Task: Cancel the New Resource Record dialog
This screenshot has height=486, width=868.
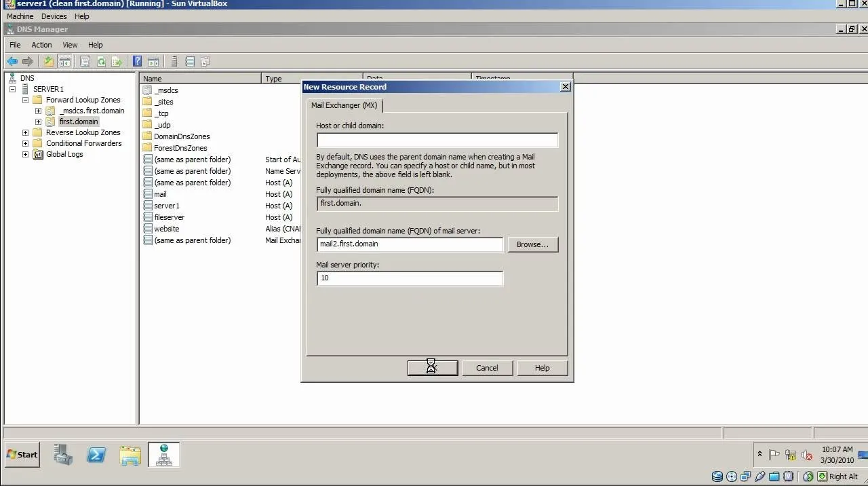Action: 487,368
